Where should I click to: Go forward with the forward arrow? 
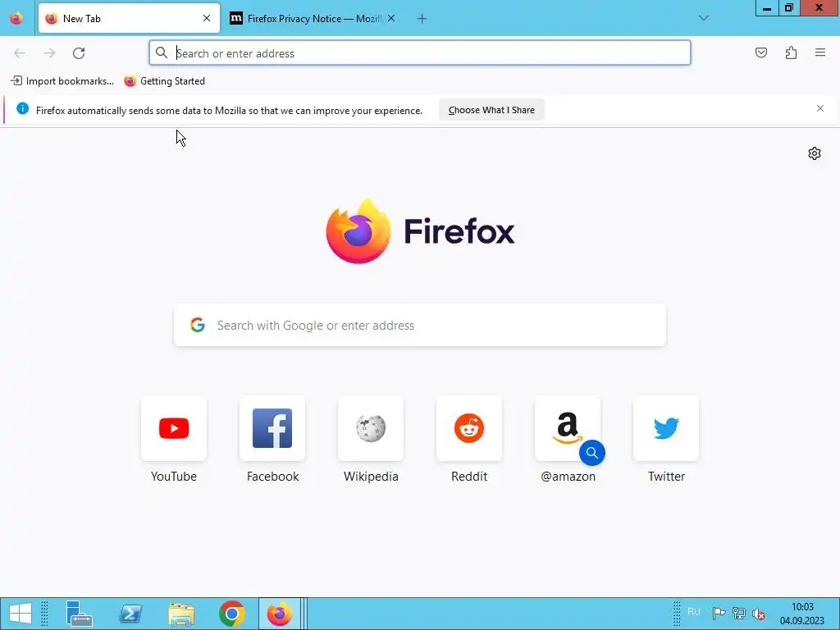click(49, 53)
